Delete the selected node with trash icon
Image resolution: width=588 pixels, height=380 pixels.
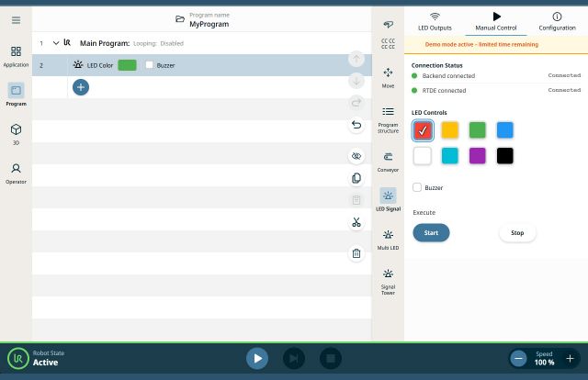(x=356, y=253)
